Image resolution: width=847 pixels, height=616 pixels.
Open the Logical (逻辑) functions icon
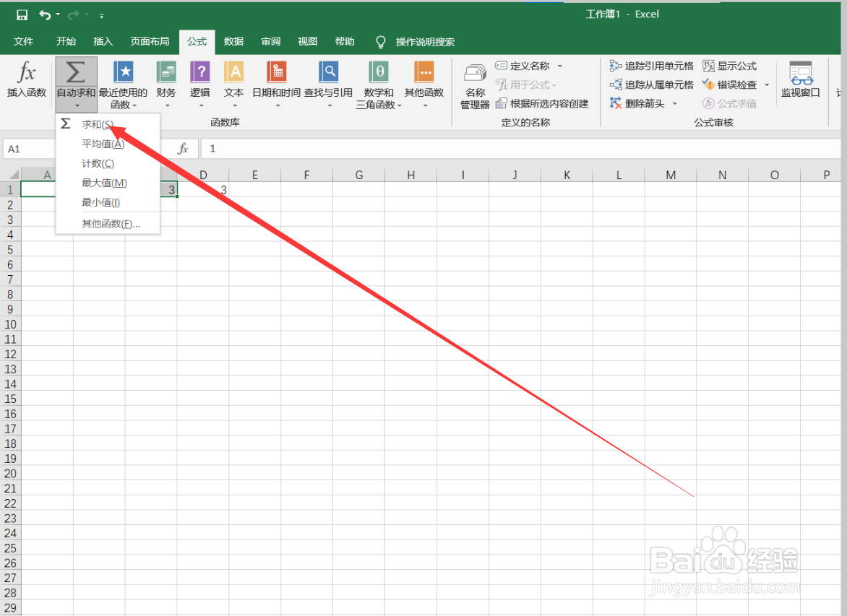200,71
